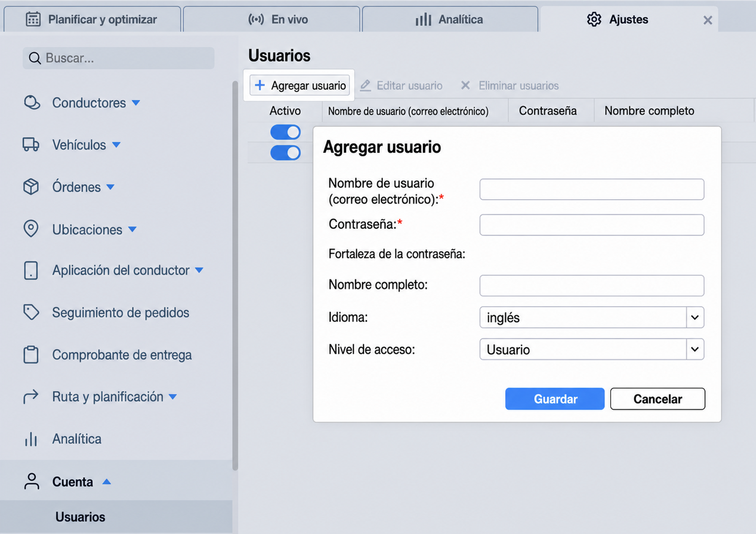Click the Conductores sidebar icon
Viewport: 756px width, 534px height.
pyautogui.click(x=31, y=102)
